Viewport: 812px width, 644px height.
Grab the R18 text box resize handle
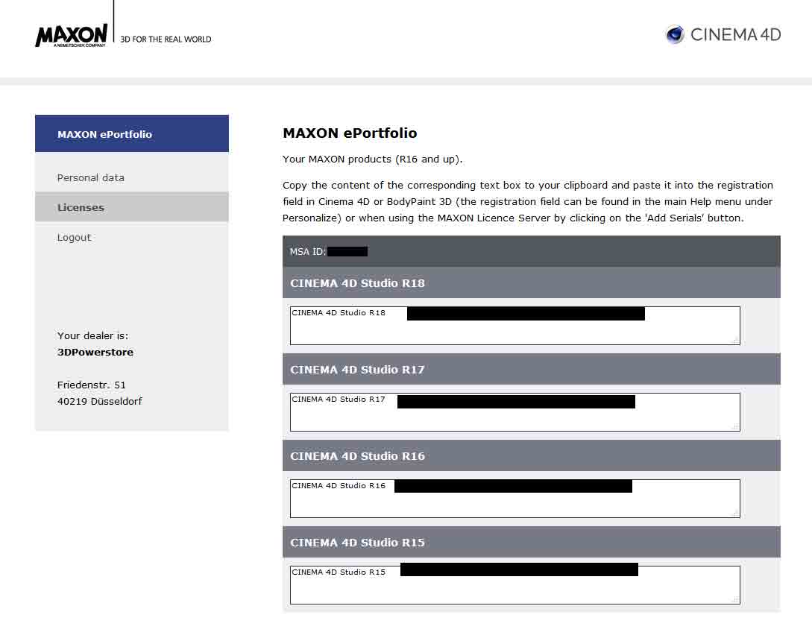tap(735, 340)
